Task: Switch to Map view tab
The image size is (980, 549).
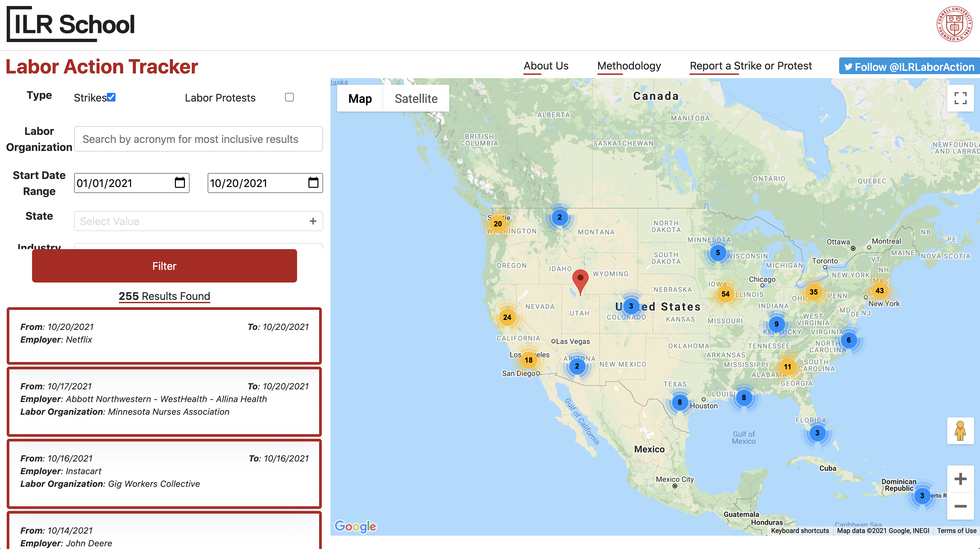Action: coord(360,99)
